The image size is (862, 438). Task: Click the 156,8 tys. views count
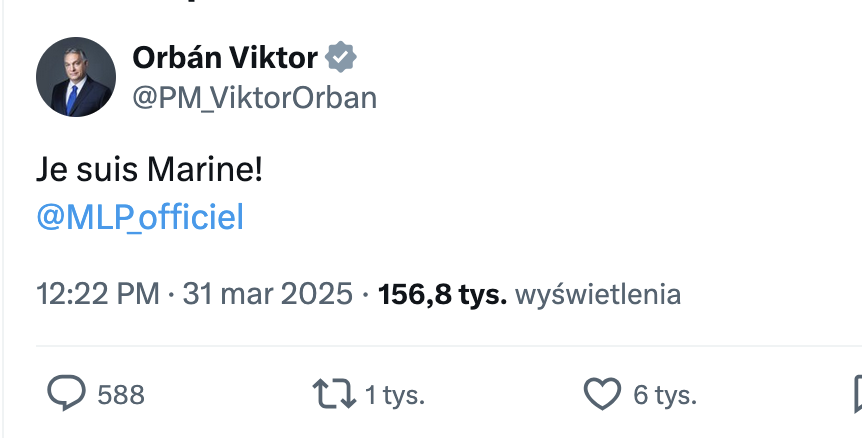[442, 295]
